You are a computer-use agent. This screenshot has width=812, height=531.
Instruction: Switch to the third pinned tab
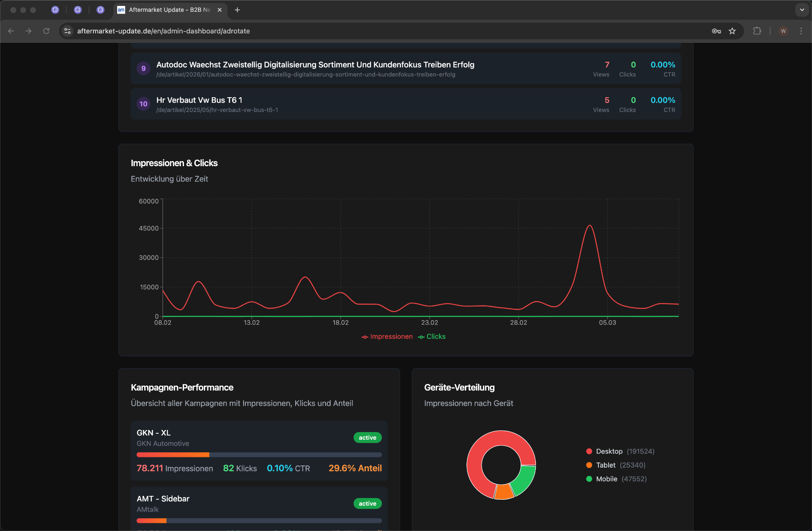[100, 10]
